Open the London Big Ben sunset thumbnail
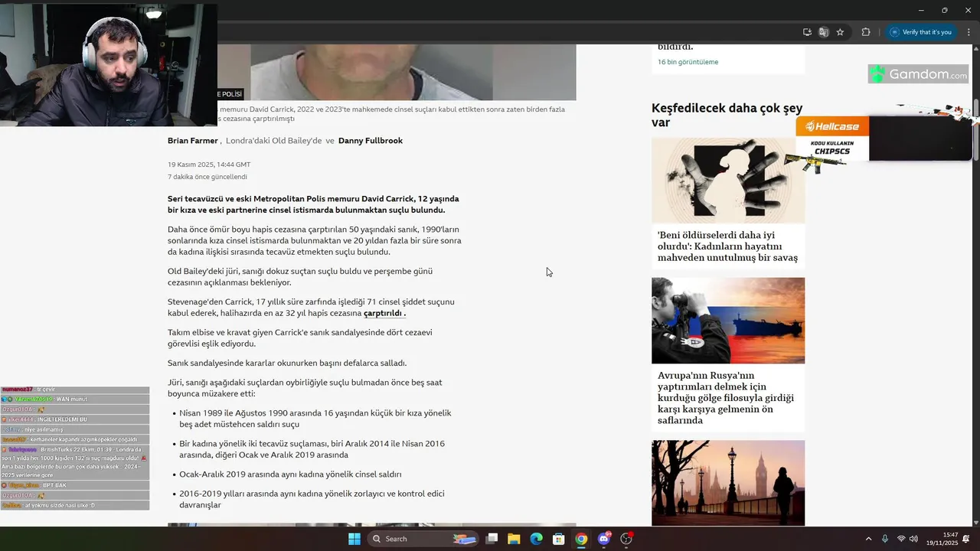This screenshot has width=980, height=551. tap(728, 483)
